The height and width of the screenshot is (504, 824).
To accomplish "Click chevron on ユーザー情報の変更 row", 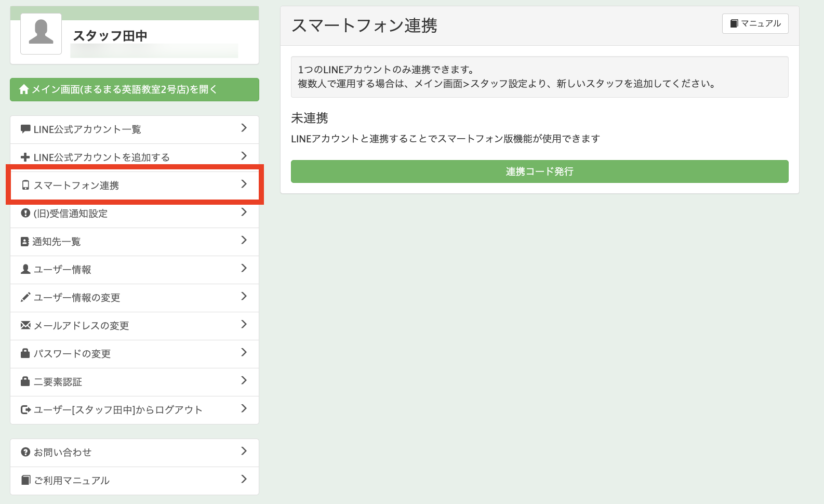I will click(244, 296).
